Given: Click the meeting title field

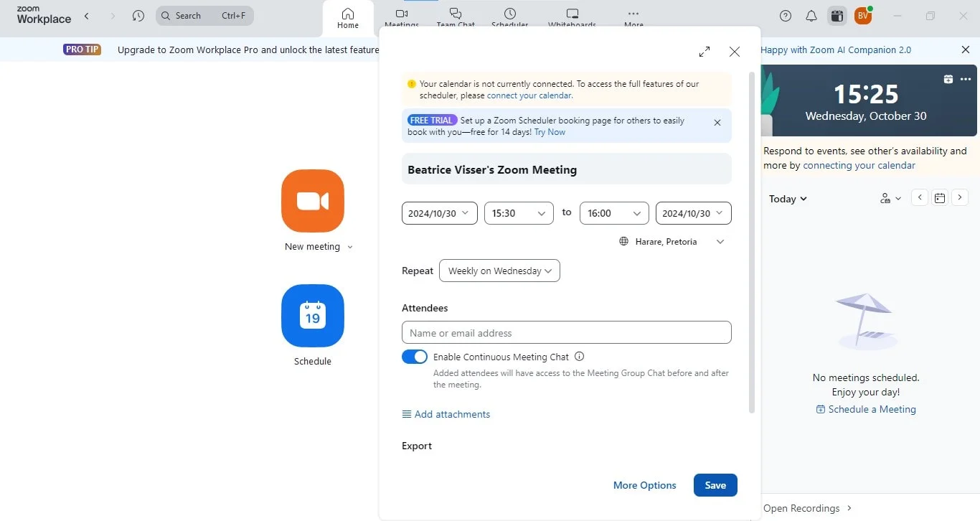Looking at the screenshot, I should pyautogui.click(x=567, y=169).
